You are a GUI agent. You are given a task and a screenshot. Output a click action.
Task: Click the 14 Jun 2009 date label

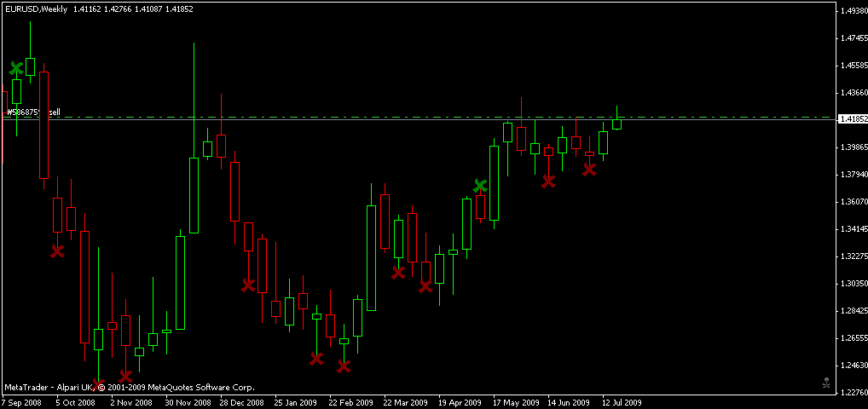tap(570, 402)
